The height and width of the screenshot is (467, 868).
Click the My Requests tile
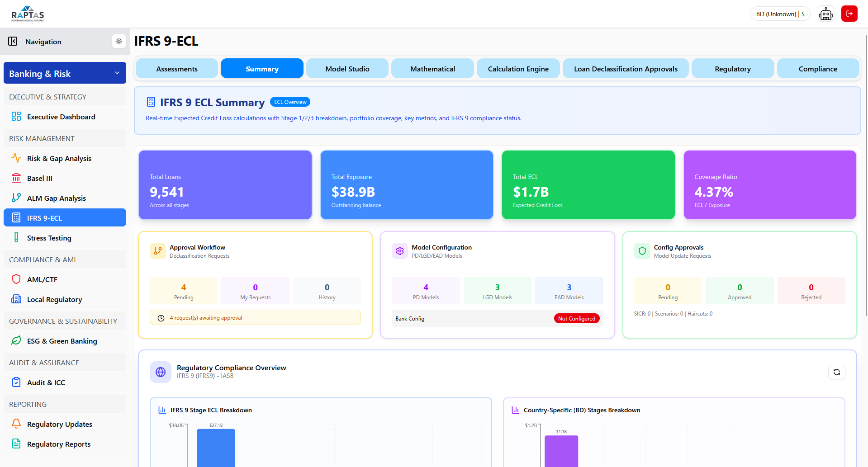click(x=255, y=291)
